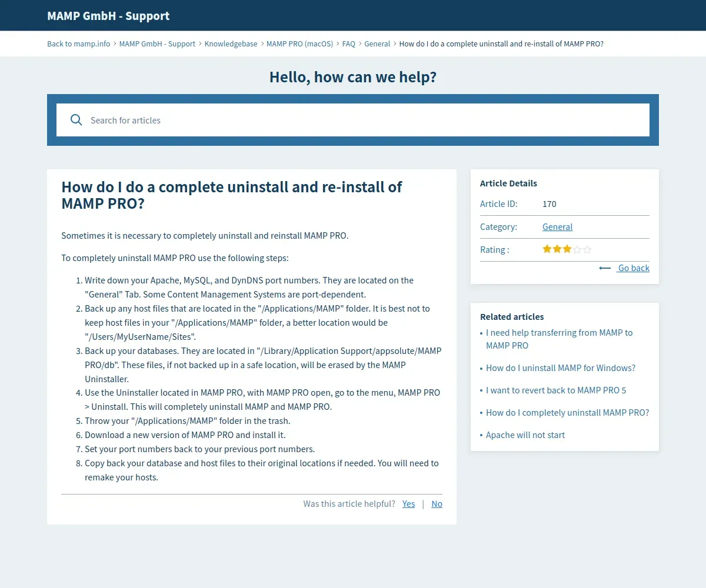Open the General breadcrumb link
The height and width of the screenshot is (588, 706).
point(377,44)
